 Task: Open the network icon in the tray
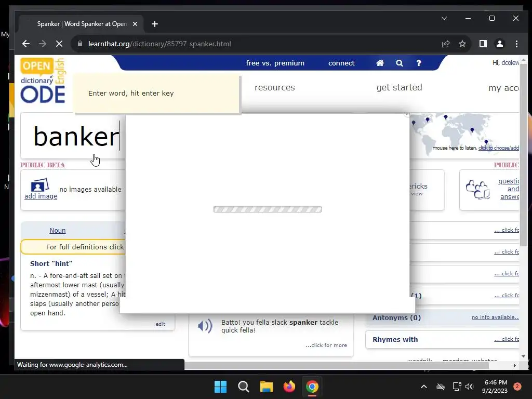(457, 387)
